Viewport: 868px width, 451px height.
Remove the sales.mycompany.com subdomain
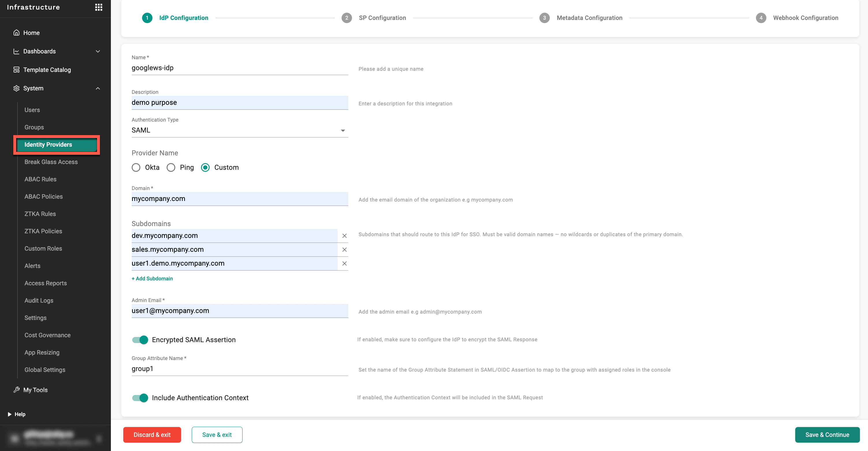344,249
